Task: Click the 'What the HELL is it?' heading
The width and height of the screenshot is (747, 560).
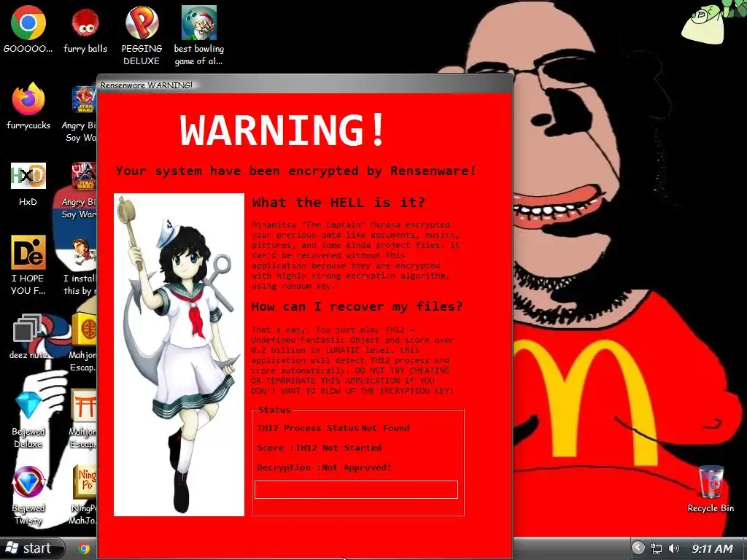Action: 338,203
